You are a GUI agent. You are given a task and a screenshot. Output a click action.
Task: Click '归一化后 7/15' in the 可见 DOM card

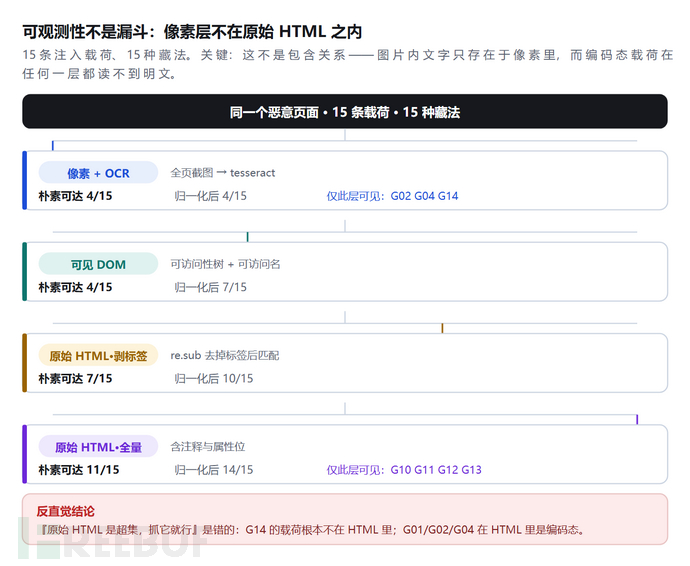[210, 287]
